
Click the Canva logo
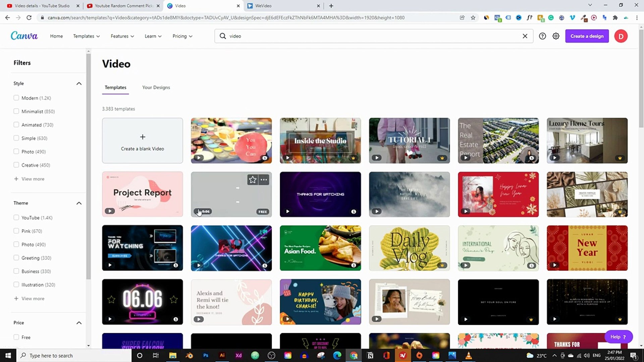click(24, 36)
